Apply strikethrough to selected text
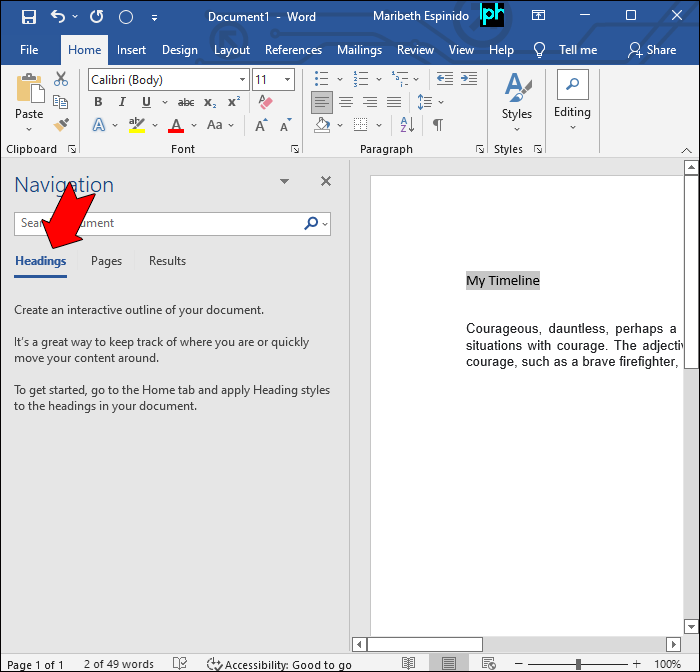The width and height of the screenshot is (700, 672). click(x=185, y=102)
